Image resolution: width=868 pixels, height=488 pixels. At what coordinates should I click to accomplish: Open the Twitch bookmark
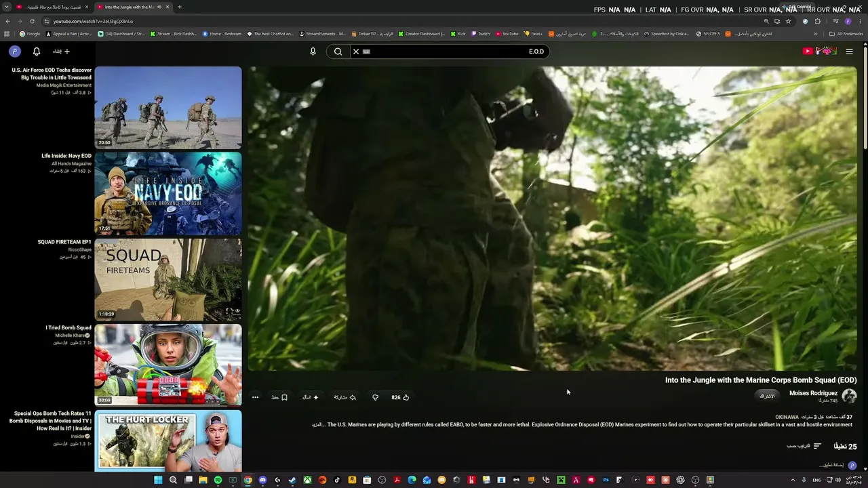click(480, 34)
